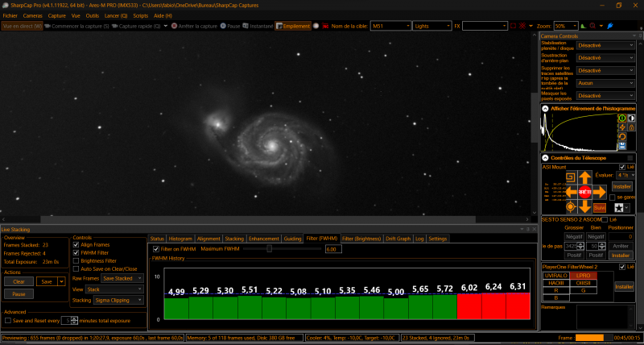Open the Filter (Brightness) tab
The height and width of the screenshot is (345, 644).
[x=361, y=239]
